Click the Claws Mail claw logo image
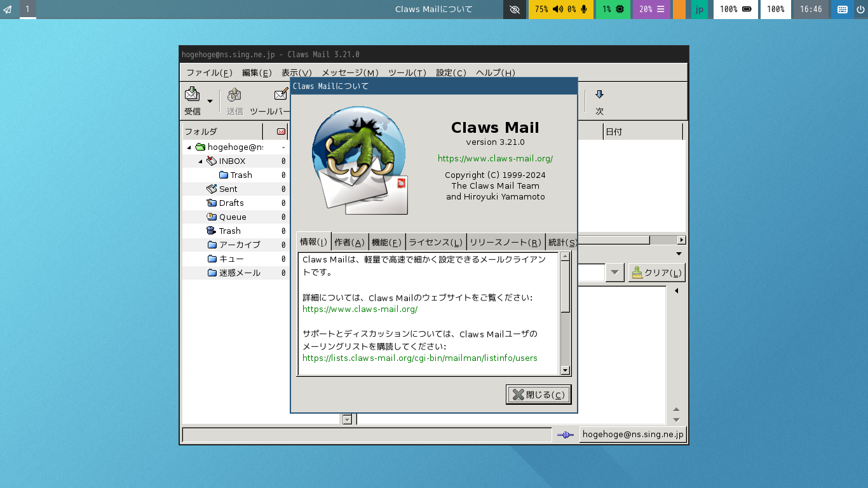Image resolution: width=868 pixels, height=488 pixels. 360,160
